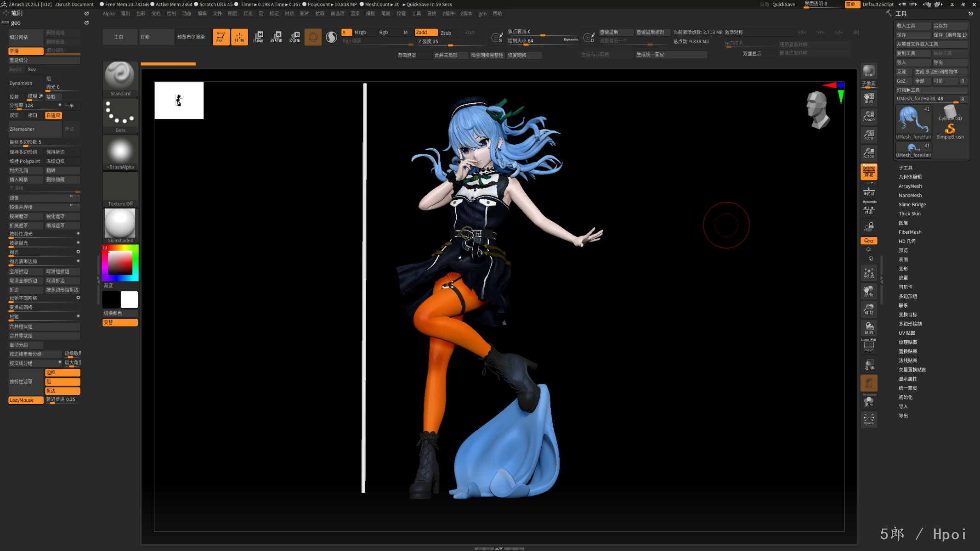The width and height of the screenshot is (980, 551).
Task: Open the 帮助 (Help) menu
Action: coord(497,13)
